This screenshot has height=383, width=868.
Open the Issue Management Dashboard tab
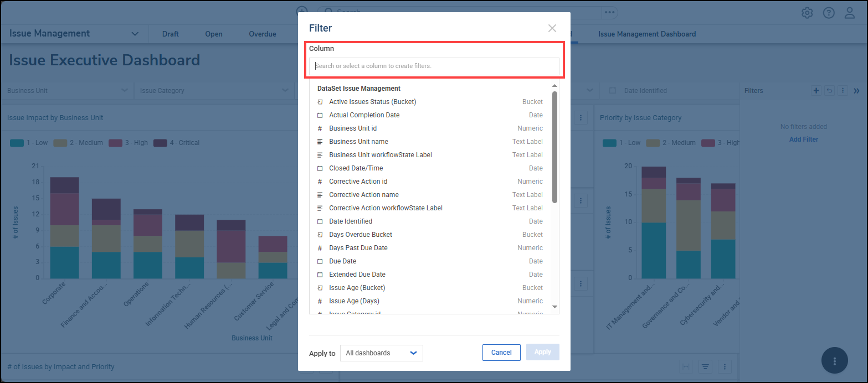647,34
